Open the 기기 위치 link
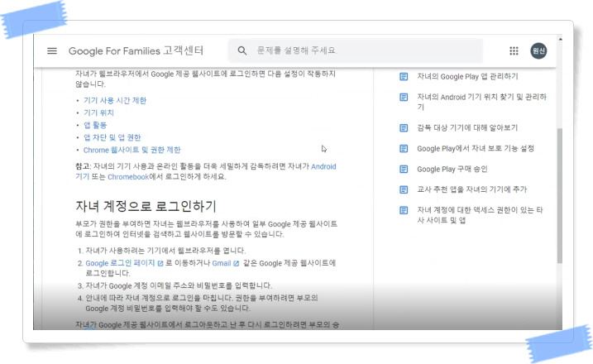The width and height of the screenshot is (593, 364). (98, 113)
